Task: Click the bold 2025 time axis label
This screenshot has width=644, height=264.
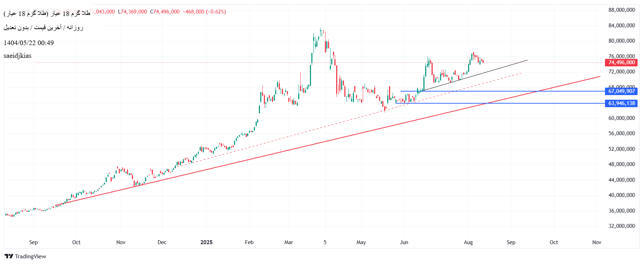Action: point(206,242)
